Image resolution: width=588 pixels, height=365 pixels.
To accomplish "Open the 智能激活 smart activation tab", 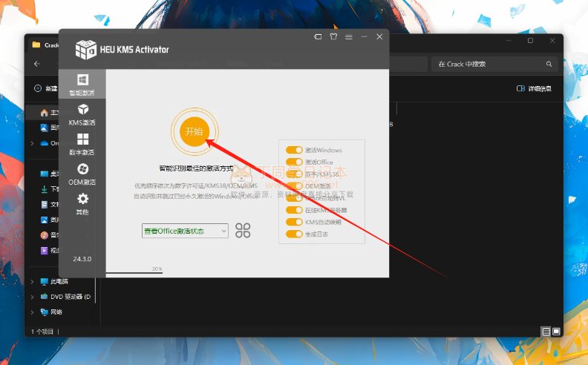I will (82, 85).
